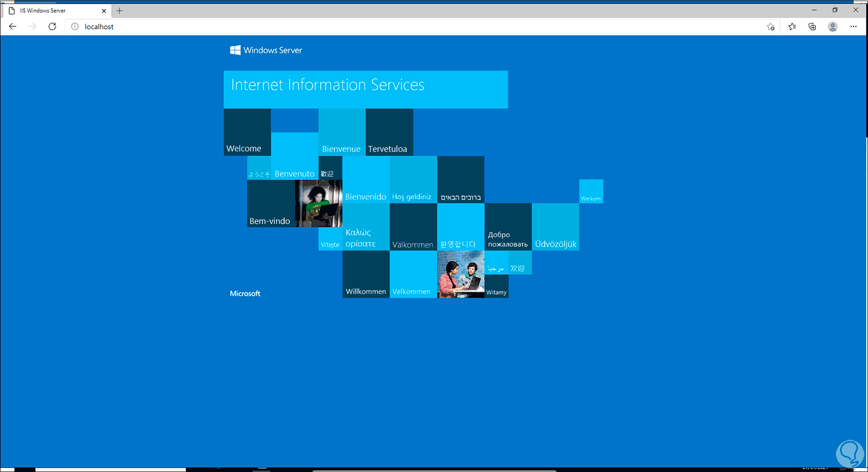Click the Hebrew welcome tile

tap(461, 180)
